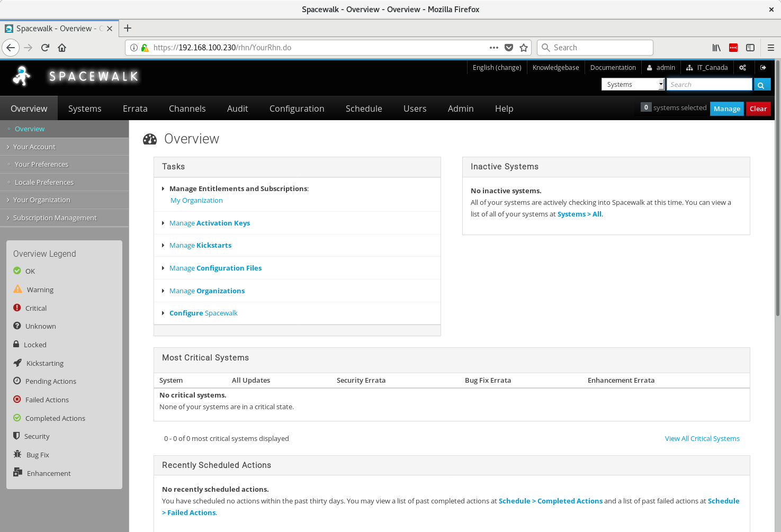
Task: Click the Bug Fix bug legend icon
Action: point(17,454)
